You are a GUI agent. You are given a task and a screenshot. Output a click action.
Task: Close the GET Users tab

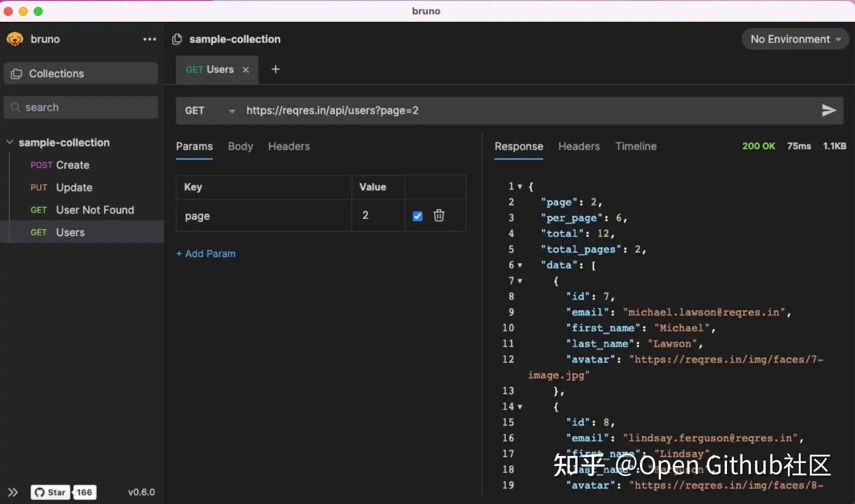(x=245, y=69)
